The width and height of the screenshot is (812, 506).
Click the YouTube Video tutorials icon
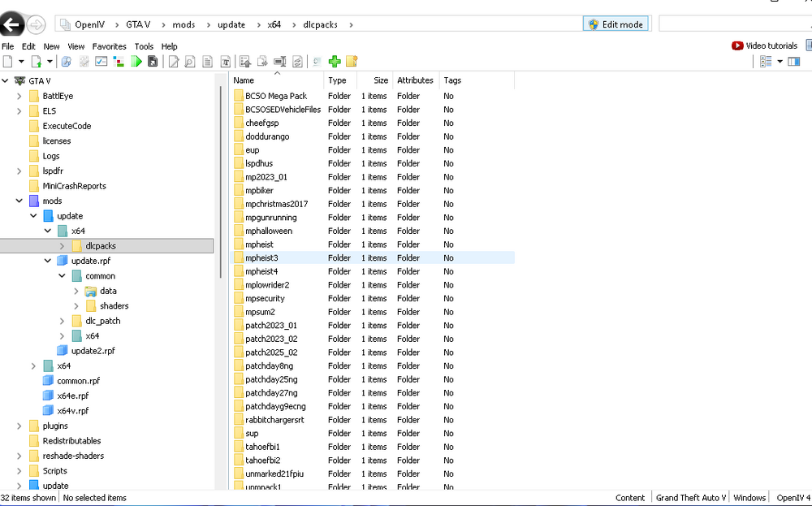tap(737, 45)
